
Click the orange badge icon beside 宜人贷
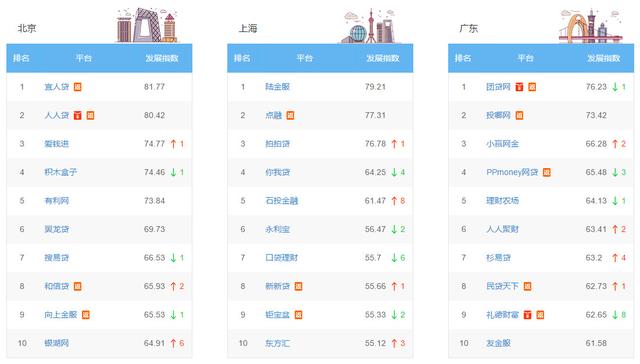pos(78,87)
